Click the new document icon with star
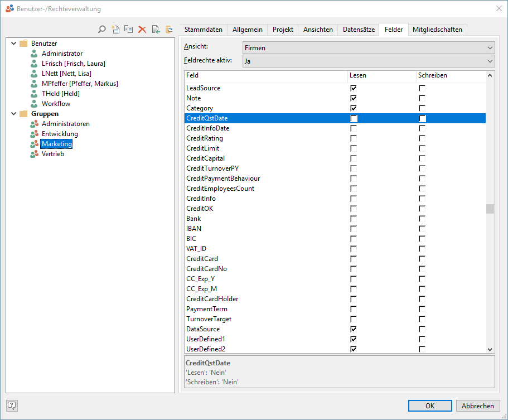Image resolution: width=508 pixels, height=420 pixels. point(115,30)
